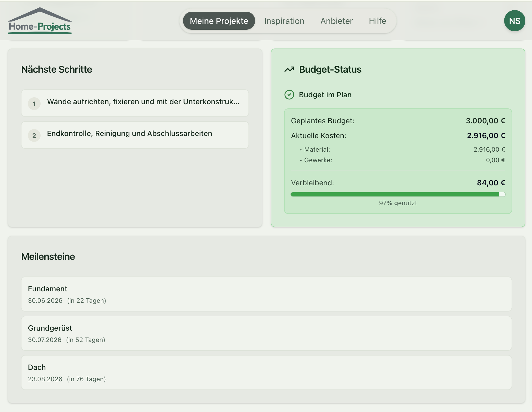Switch to the Inspiration tab
The width and height of the screenshot is (532, 412).
point(284,21)
